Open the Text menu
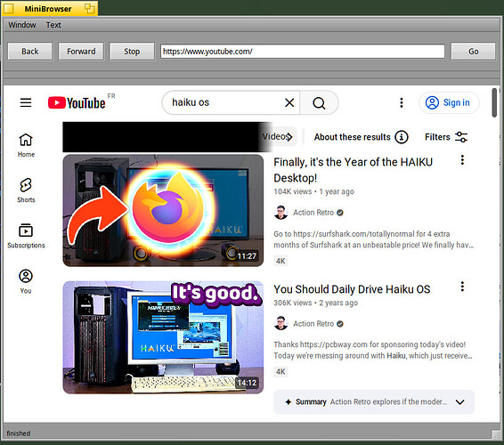504x445 pixels. coord(53,25)
